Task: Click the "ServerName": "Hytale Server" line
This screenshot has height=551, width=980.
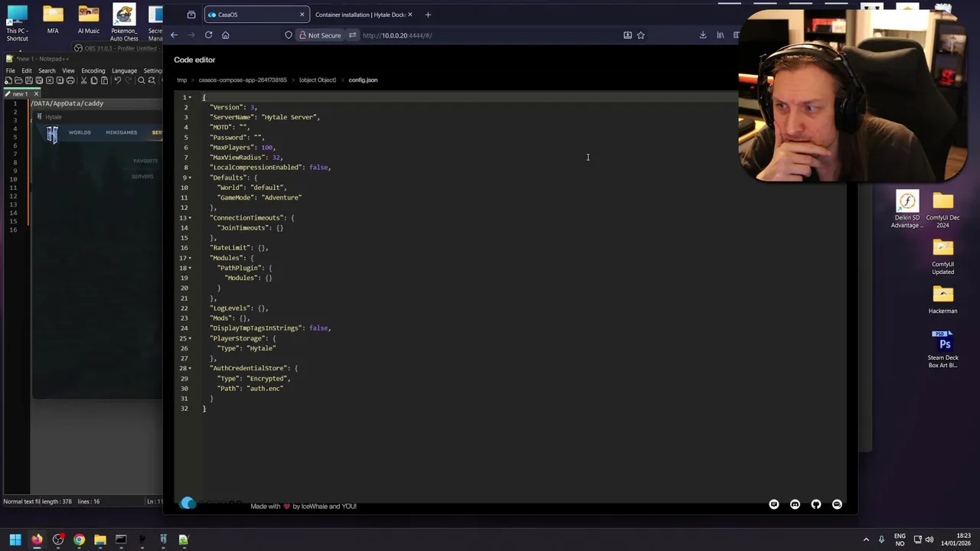Action: (x=265, y=117)
